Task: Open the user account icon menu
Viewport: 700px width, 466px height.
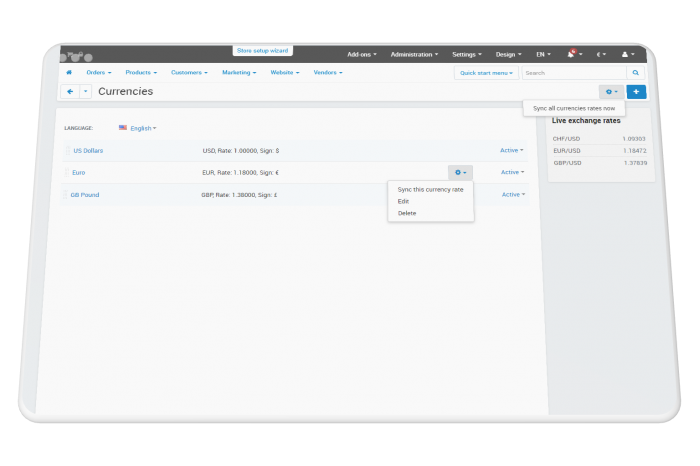Action: (x=628, y=54)
